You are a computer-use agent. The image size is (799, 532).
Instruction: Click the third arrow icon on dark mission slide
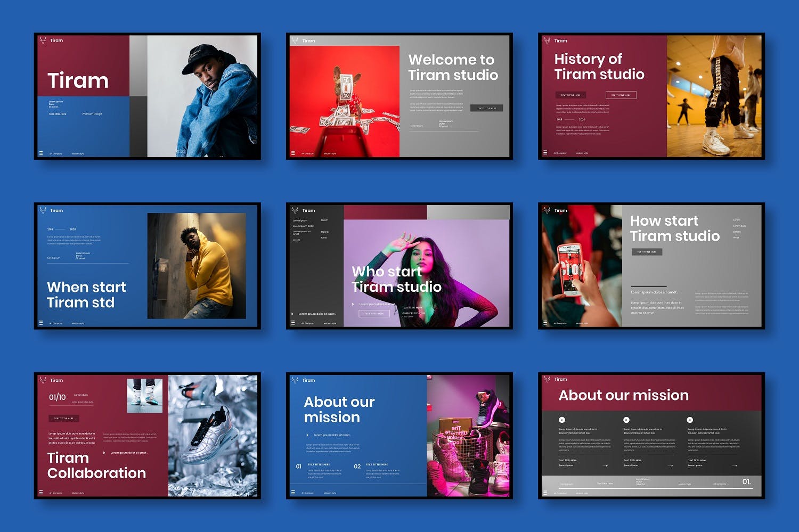735,465
